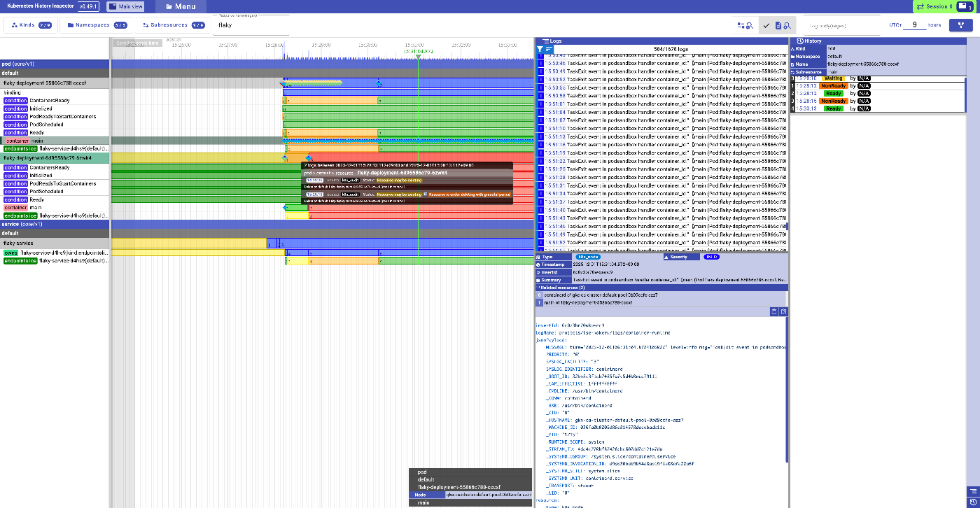Screen dimensions: 980x508
Task: Click the copy log body icon
Action: pyautogui.click(x=774, y=311)
